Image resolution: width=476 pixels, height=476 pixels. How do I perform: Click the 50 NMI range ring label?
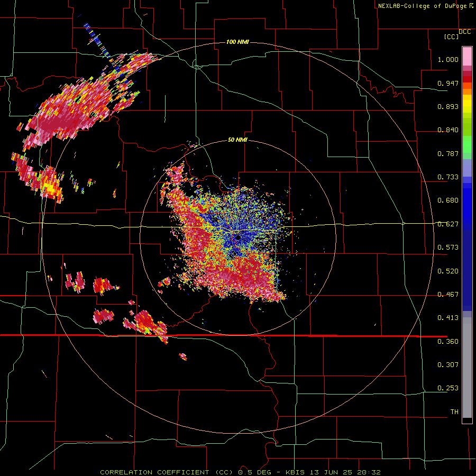(x=237, y=140)
